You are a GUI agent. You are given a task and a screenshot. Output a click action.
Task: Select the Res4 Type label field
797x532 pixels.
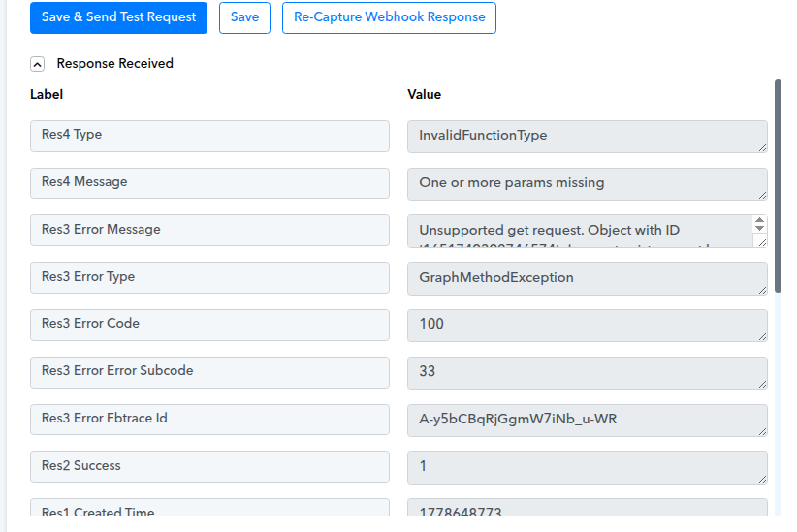209,136
